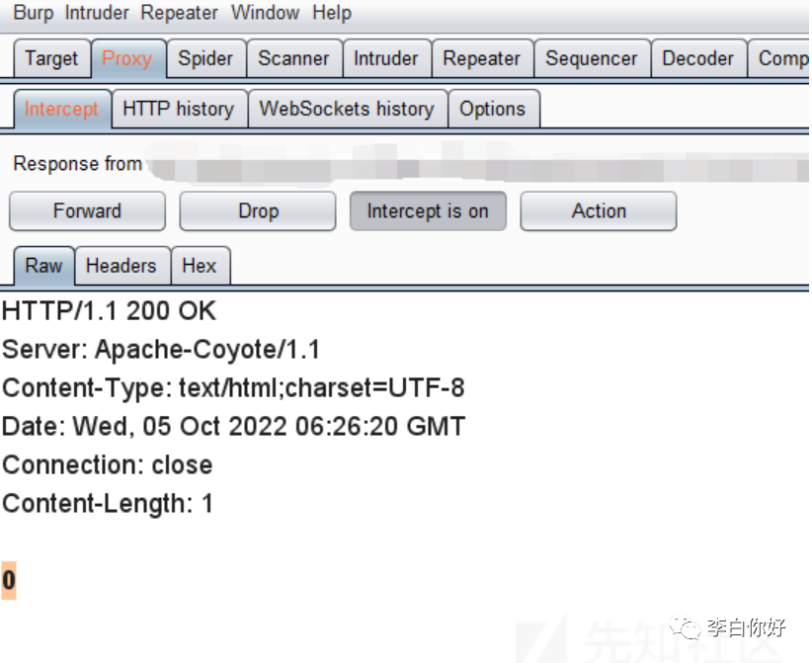Image resolution: width=812 pixels, height=663 pixels.
Task: Toggle the Intercept is on button
Action: pos(428,211)
